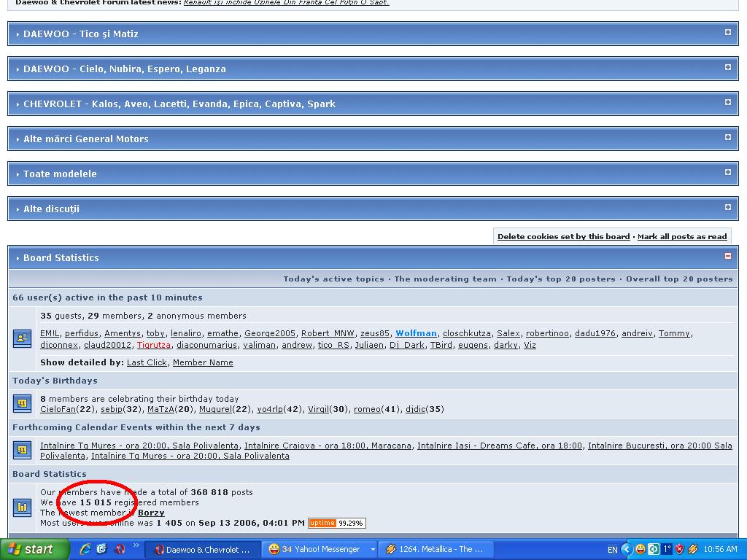Open The moderating team page
The image size is (747, 560).
click(445, 279)
